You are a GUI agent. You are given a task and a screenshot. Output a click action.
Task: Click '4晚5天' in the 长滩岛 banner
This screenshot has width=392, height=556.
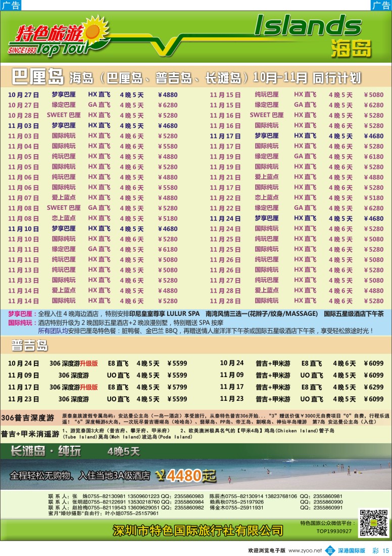(123, 451)
